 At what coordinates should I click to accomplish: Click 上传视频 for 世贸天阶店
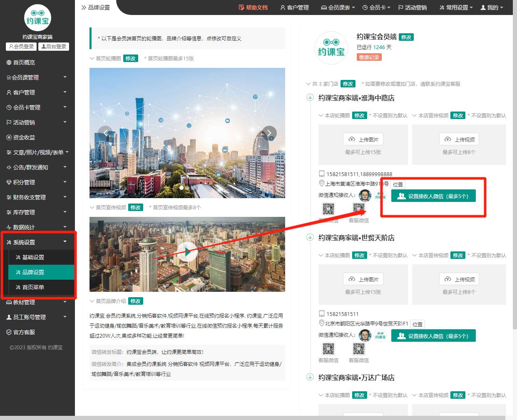tap(459, 279)
